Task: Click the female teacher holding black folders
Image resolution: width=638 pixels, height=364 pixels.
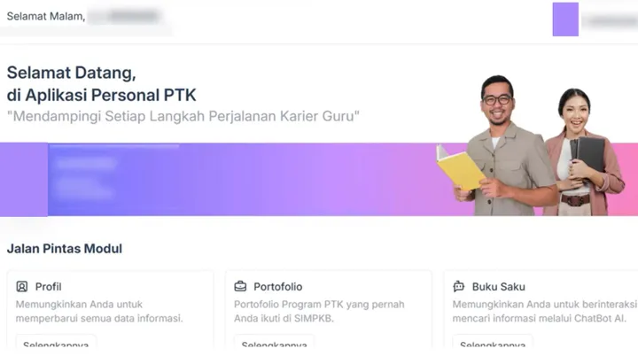Action: click(x=584, y=152)
